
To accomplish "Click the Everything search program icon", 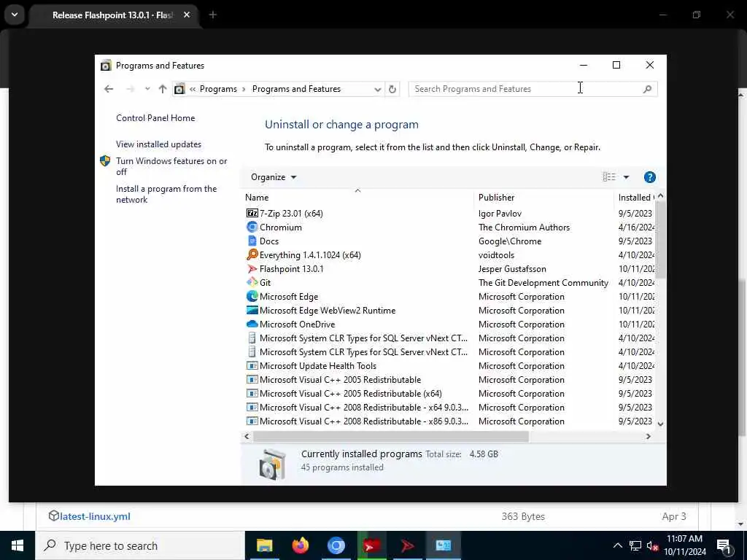I will point(252,254).
